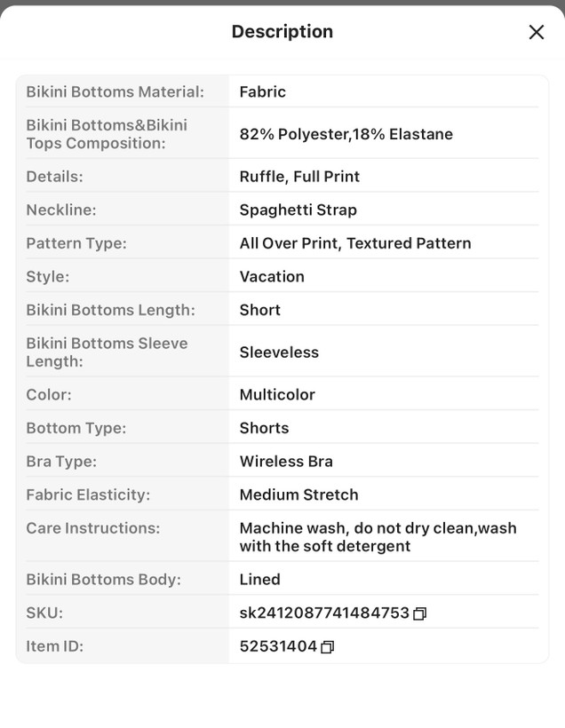
Task: Copy the Item ID with the copy icon
Action: [327, 646]
